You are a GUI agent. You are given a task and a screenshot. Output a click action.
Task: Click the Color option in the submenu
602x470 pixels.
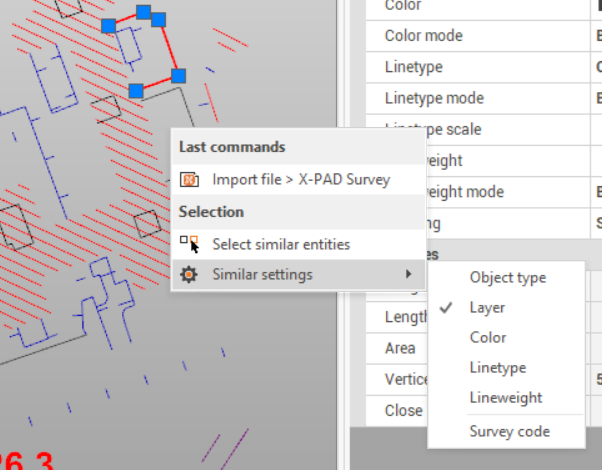click(488, 338)
